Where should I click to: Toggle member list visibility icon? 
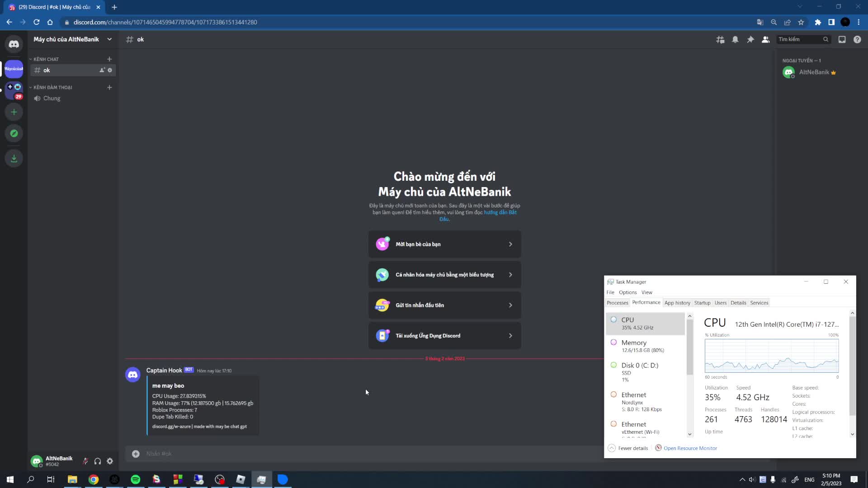[x=765, y=40]
